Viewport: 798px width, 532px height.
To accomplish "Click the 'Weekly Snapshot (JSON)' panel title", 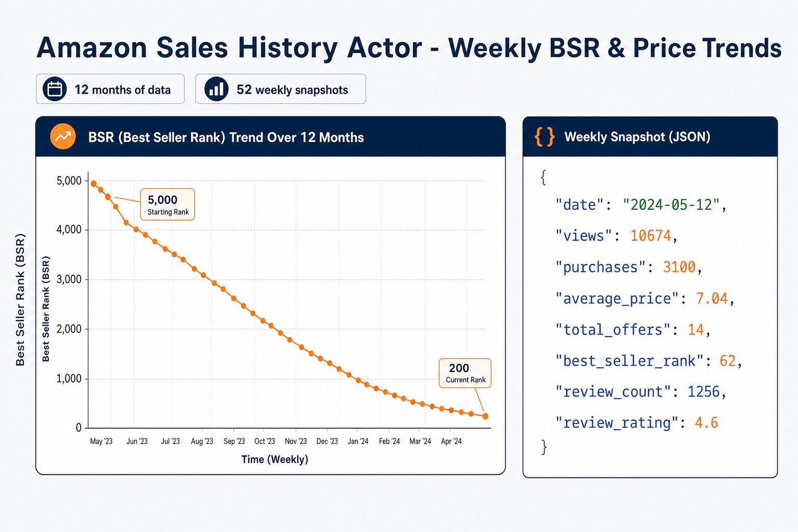I will point(637,137).
